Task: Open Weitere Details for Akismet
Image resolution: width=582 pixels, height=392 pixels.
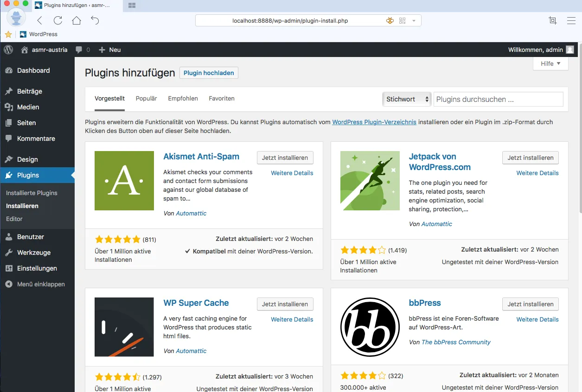Action: (292, 173)
